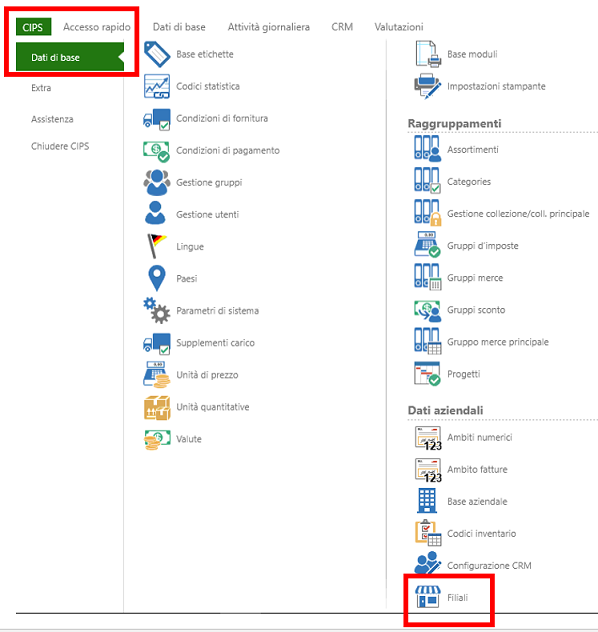
Task: Open the Valute money icon
Action: click(157, 439)
